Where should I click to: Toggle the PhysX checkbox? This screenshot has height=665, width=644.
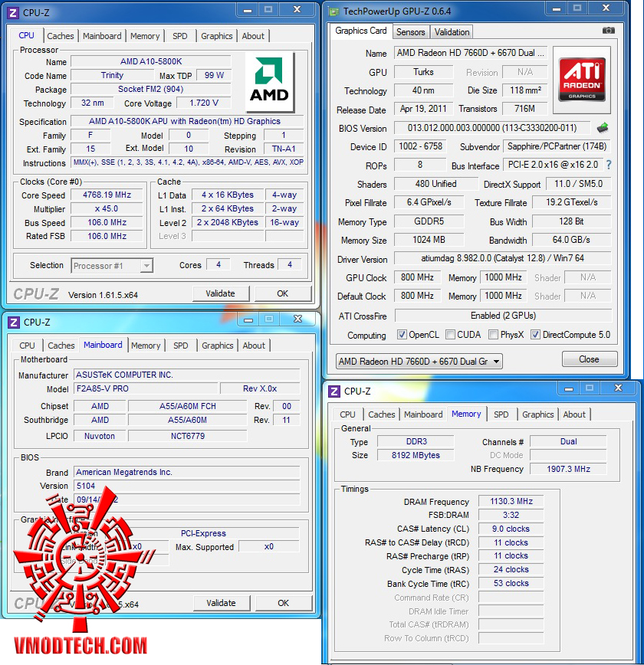[493, 335]
